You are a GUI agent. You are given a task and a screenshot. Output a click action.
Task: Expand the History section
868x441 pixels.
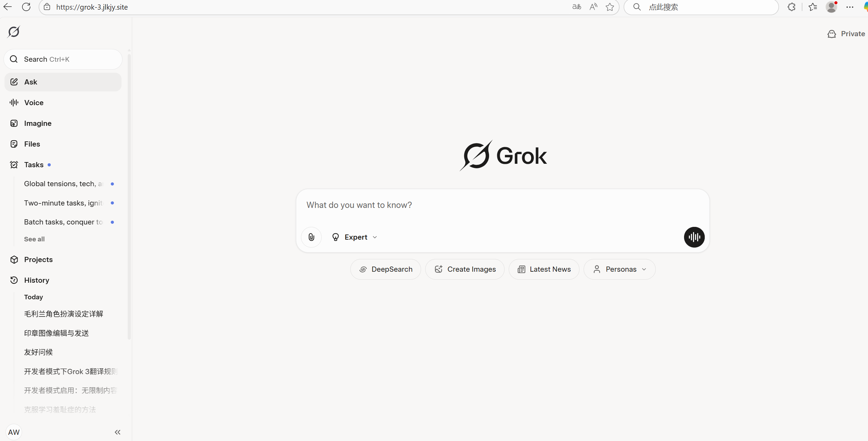(x=37, y=280)
